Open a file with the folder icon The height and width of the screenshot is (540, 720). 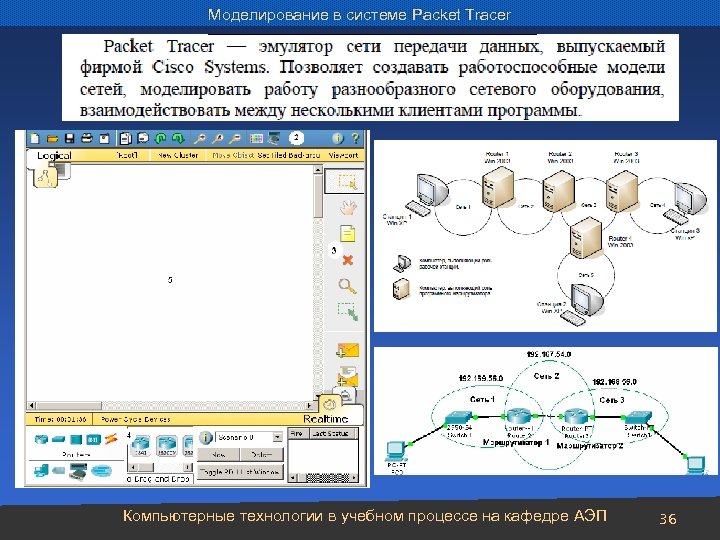(52, 138)
